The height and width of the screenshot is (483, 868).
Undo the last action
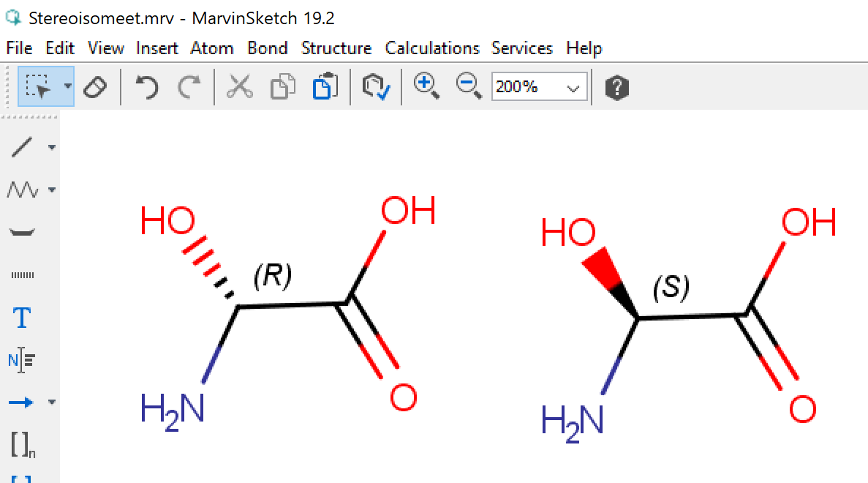(x=147, y=87)
